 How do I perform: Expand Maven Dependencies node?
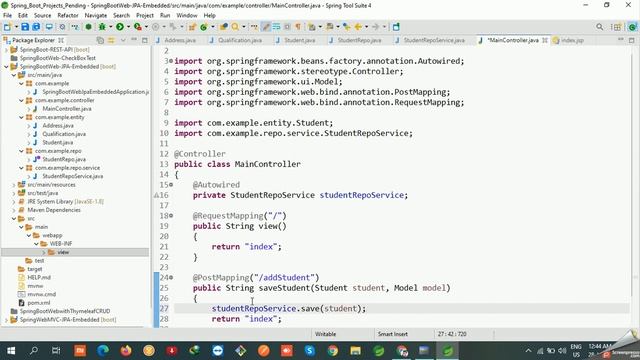(x=14, y=210)
